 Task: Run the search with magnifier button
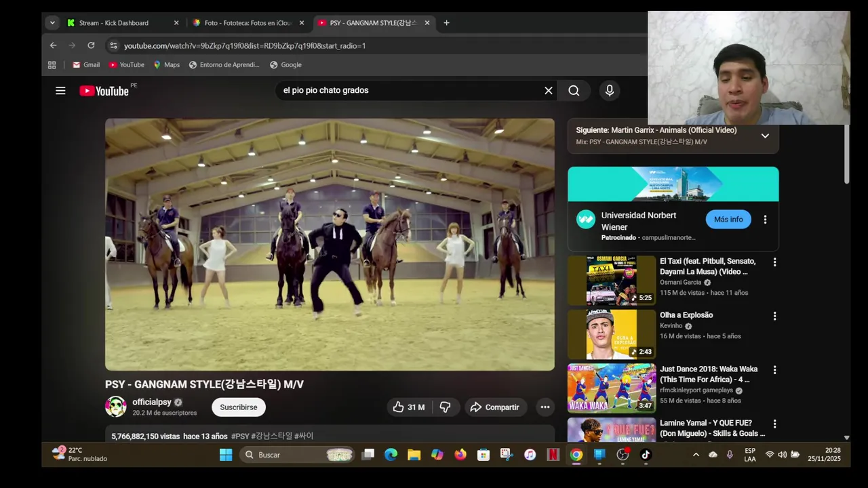pyautogui.click(x=574, y=91)
